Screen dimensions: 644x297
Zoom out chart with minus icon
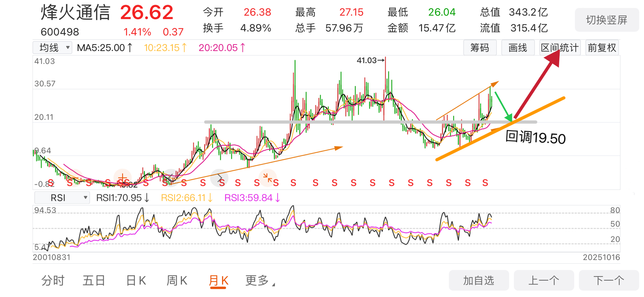[x=74, y=178]
